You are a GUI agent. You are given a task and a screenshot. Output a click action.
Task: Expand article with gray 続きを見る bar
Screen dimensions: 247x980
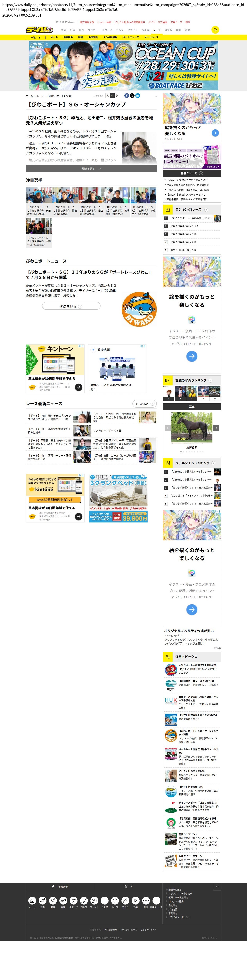pyautogui.click(x=91, y=169)
